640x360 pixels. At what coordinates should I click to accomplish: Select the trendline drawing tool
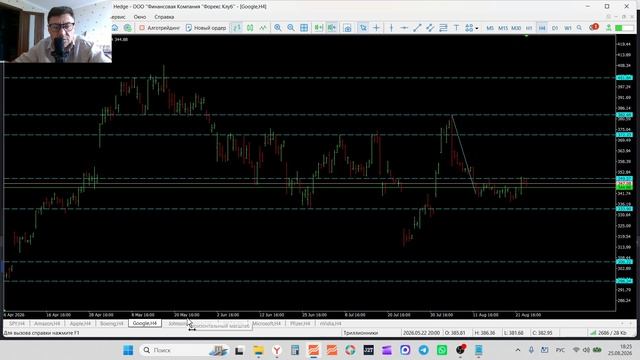click(417, 28)
